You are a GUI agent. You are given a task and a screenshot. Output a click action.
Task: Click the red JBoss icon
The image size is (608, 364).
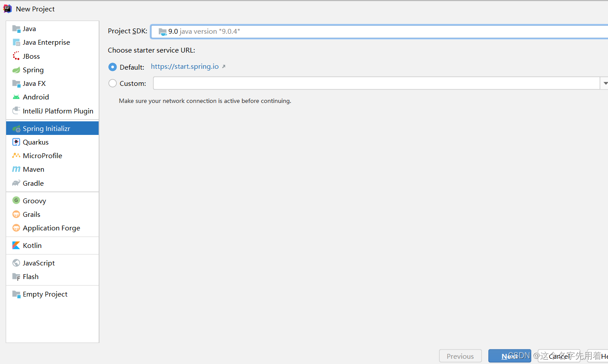(16, 56)
